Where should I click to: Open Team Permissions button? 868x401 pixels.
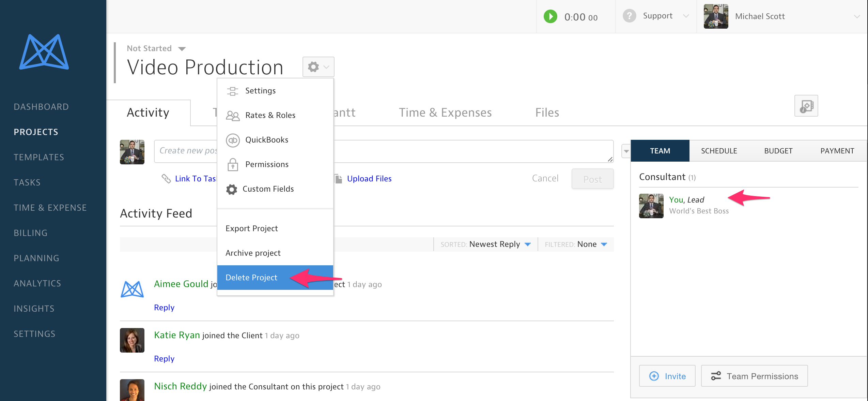coord(754,376)
